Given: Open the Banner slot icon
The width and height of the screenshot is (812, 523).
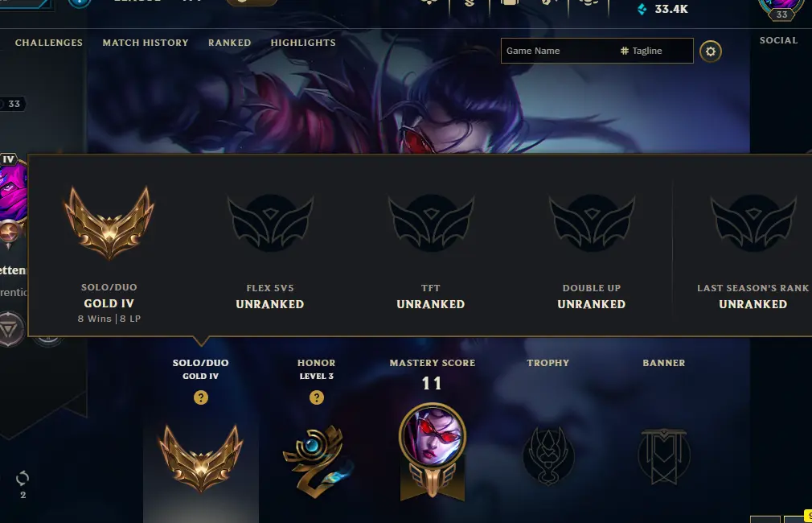Looking at the screenshot, I should tap(664, 457).
